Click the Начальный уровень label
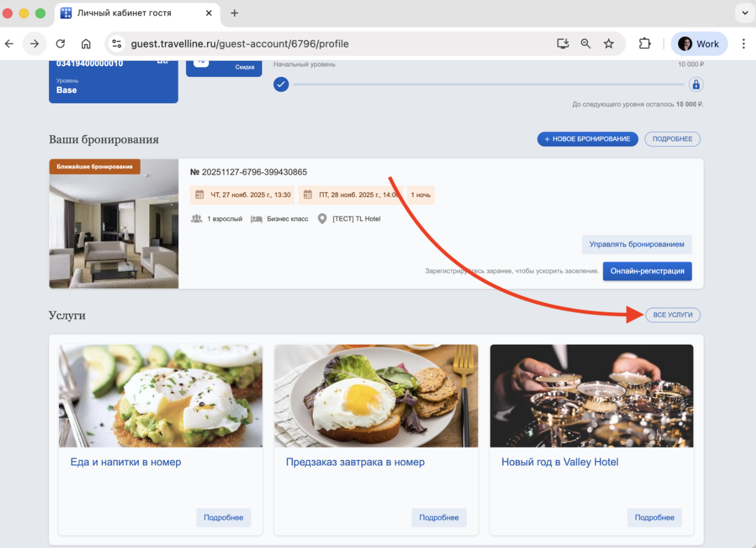Viewport: 756px width, 548px height. point(305,65)
